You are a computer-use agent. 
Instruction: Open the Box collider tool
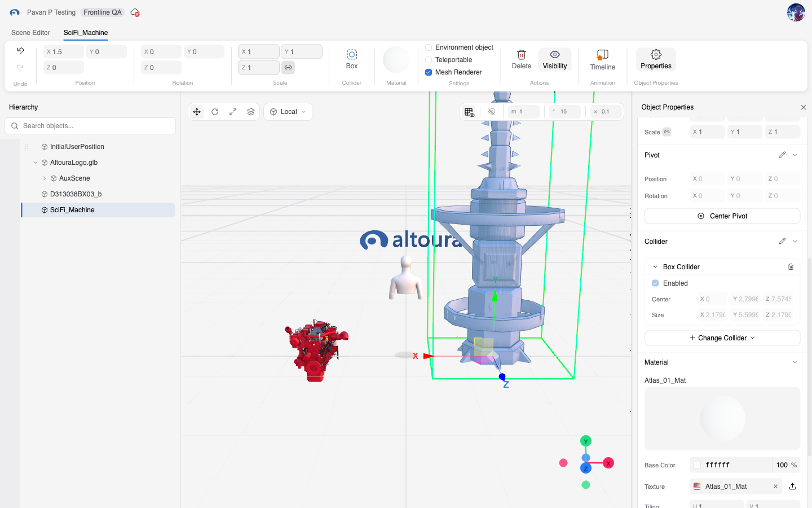click(x=352, y=59)
